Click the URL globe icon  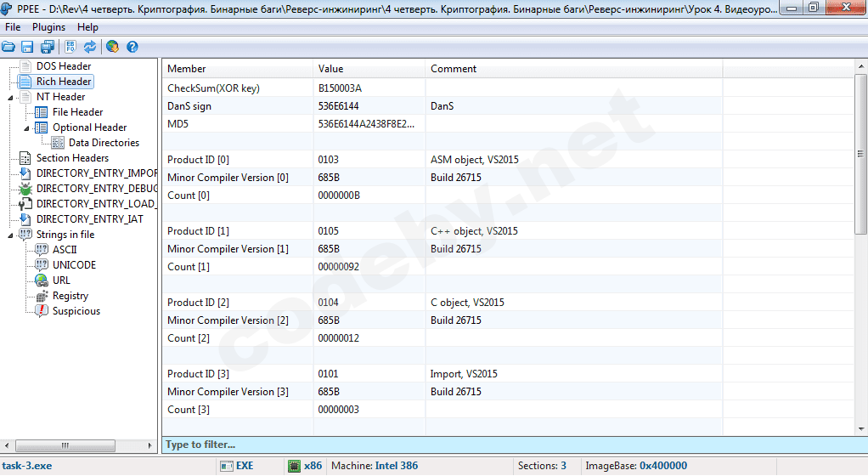click(x=42, y=280)
